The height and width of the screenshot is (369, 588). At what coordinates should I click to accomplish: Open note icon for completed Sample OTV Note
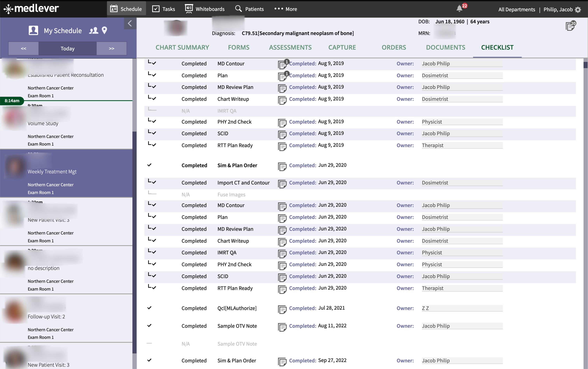[x=282, y=327]
